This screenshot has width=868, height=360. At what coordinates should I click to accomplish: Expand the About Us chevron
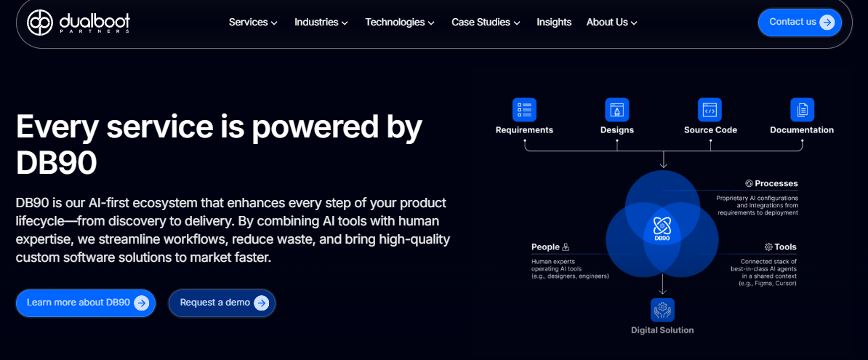click(x=635, y=23)
